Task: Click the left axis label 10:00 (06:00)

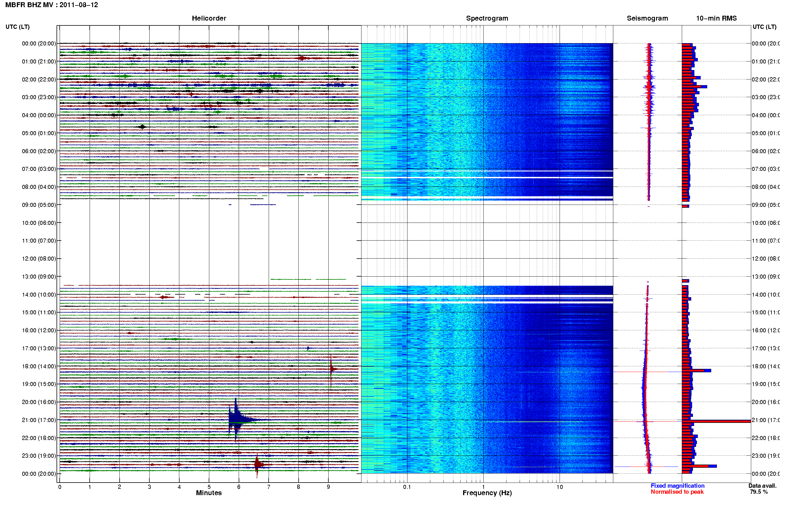Action: click(x=39, y=223)
